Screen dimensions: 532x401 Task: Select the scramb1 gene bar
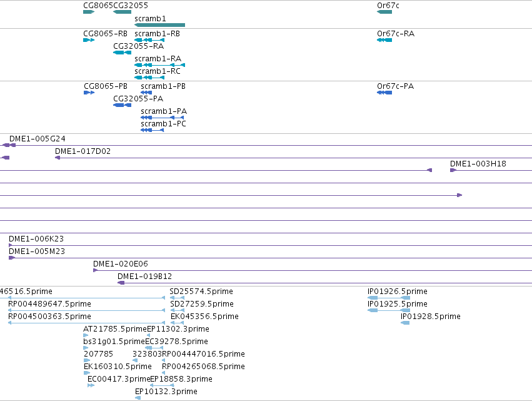point(160,25)
